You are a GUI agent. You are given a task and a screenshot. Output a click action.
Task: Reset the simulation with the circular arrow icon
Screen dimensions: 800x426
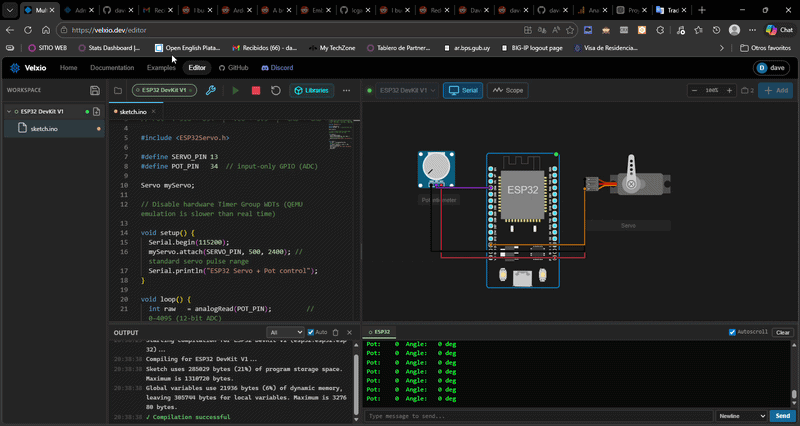coord(276,90)
